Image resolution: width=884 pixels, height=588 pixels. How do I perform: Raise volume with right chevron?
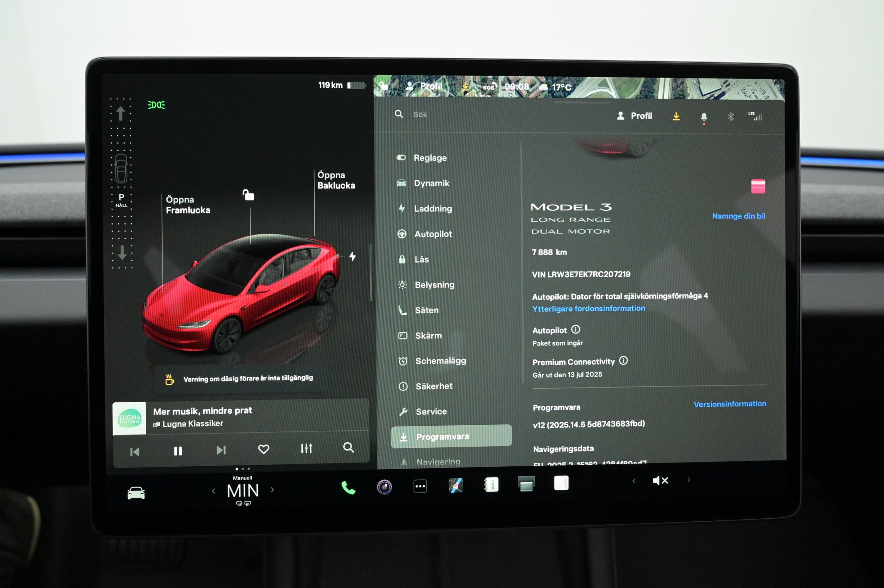(x=688, y=479)
